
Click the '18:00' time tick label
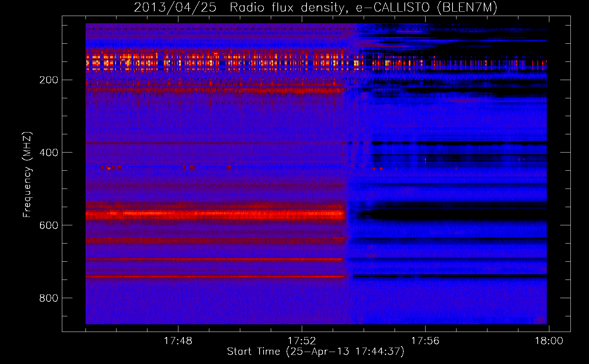pyautogui.click(x=549, y=341)
